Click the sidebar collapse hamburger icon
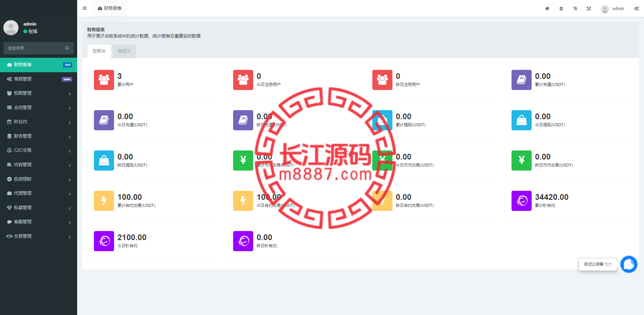The image size is (644, 315). point(85,8)
